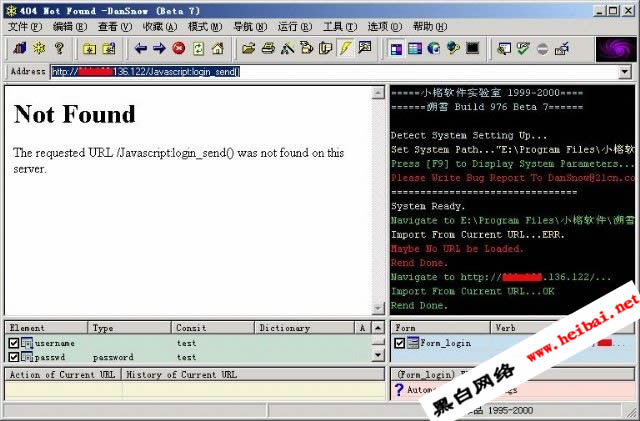Click the open folder toolbar icon
This screenshot has width=640, height=421.
[x=248, y=49]
